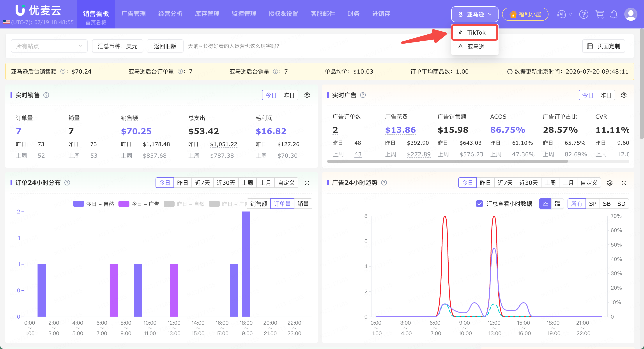Image resolution: width=644 pixels, height=349 pixels.
Task: Click help icon next to 广告24小时趋势
Action: click(x=384, y=183)
